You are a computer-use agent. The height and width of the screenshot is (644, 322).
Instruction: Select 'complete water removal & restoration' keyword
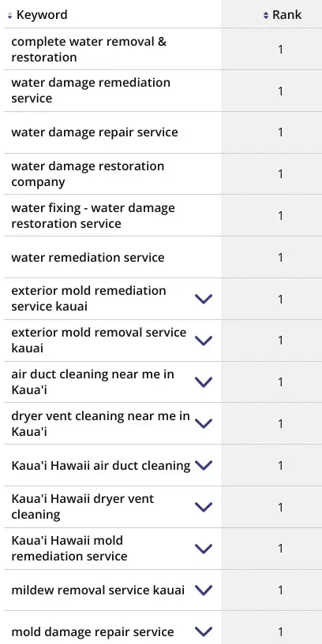tap(89, 50)
